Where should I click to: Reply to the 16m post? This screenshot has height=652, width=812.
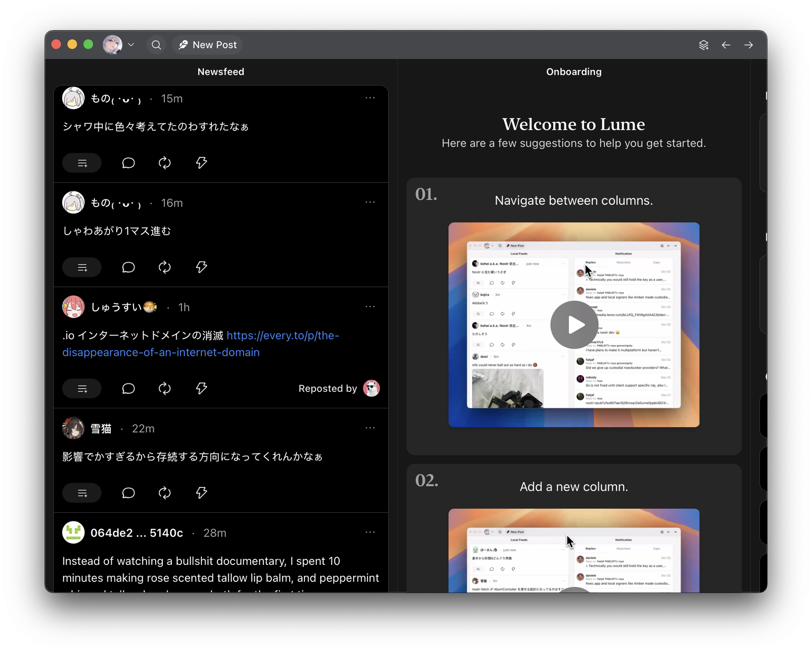[x=128, y=267]
